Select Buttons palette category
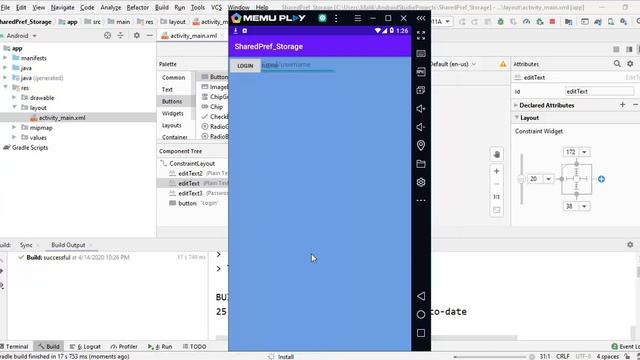Image resolution: width=640 pixels, height=360 pixels. click(x=172, y=101)
